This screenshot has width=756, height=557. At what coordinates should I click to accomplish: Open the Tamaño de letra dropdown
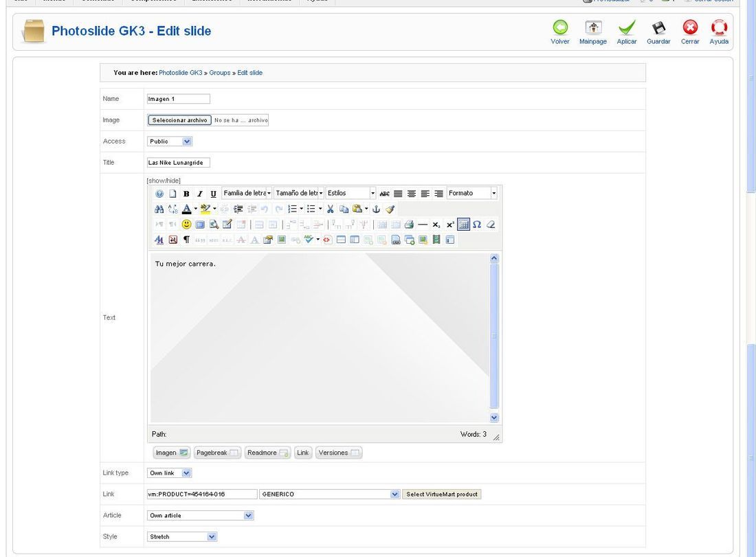click(299, 193)
